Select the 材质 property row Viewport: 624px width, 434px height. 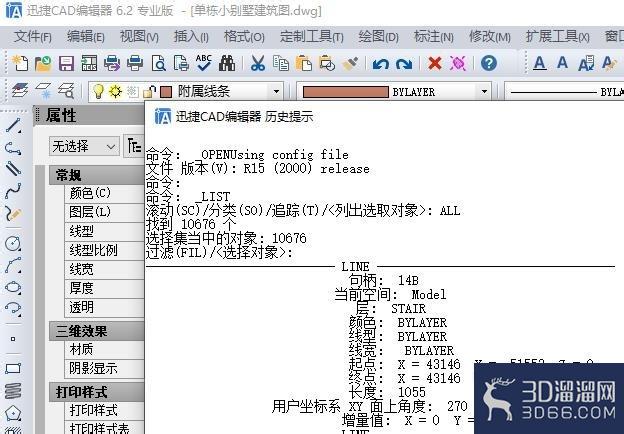coord(104,349)
